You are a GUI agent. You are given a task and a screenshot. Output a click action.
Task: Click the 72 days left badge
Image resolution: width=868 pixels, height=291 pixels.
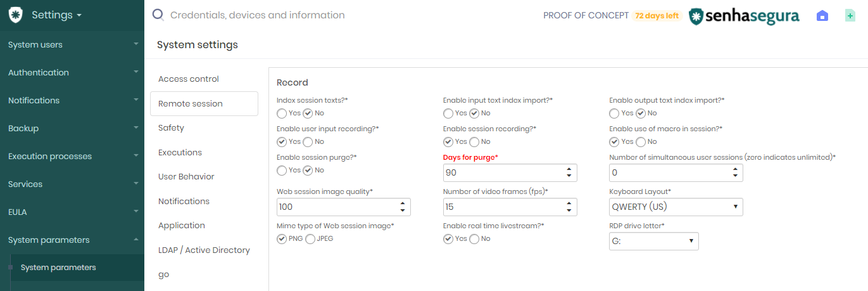coord(657,16)
